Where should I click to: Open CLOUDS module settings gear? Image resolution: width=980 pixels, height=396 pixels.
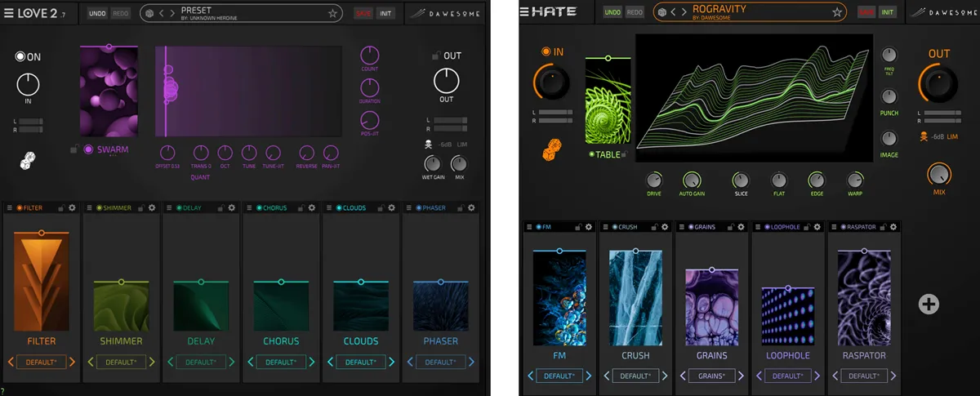click(392, 208)
